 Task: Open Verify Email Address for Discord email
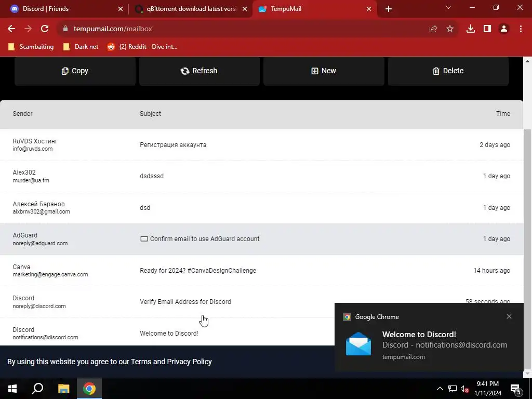tap(185, 302)
